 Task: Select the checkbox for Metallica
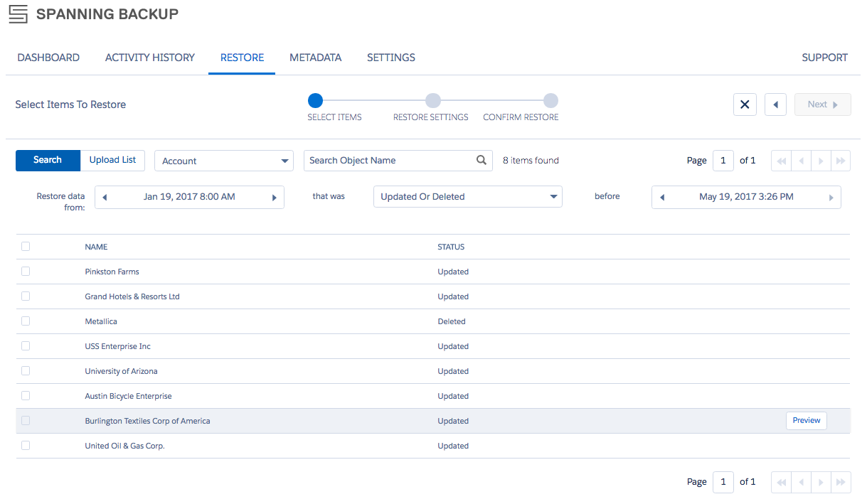click(26, 321)
